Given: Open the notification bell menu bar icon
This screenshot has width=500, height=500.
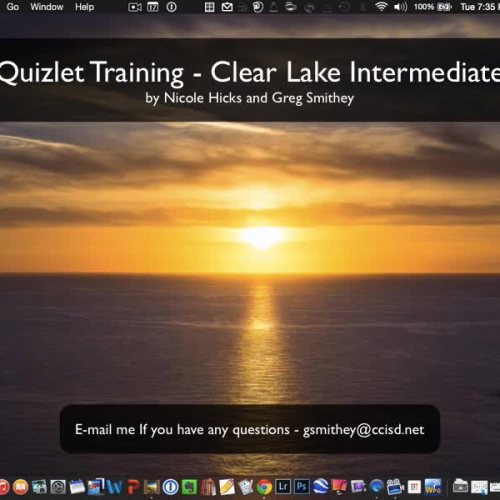Looking at the screenshot, I should point(274,7).
